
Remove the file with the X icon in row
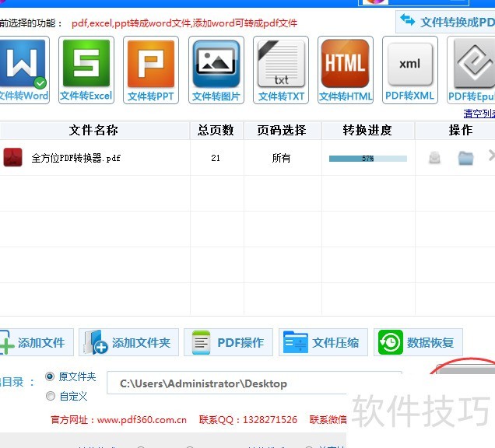tap(492, 156)
